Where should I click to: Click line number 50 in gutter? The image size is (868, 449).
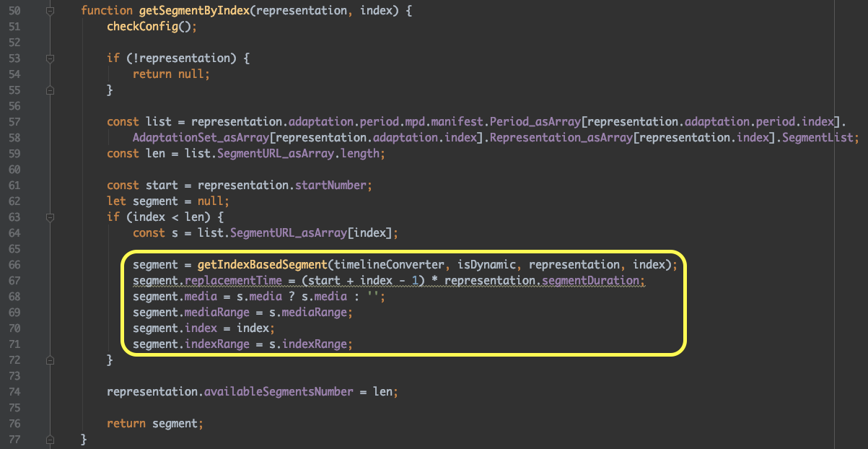click(x=16, y=11)
